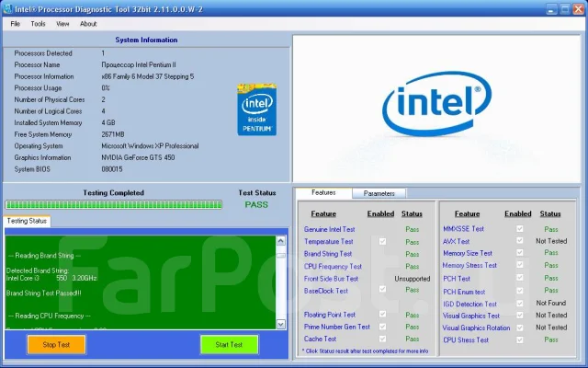Click the log scrollbar down arrow
The height and width of the screenshot is (368, 588).
[281, 324]
